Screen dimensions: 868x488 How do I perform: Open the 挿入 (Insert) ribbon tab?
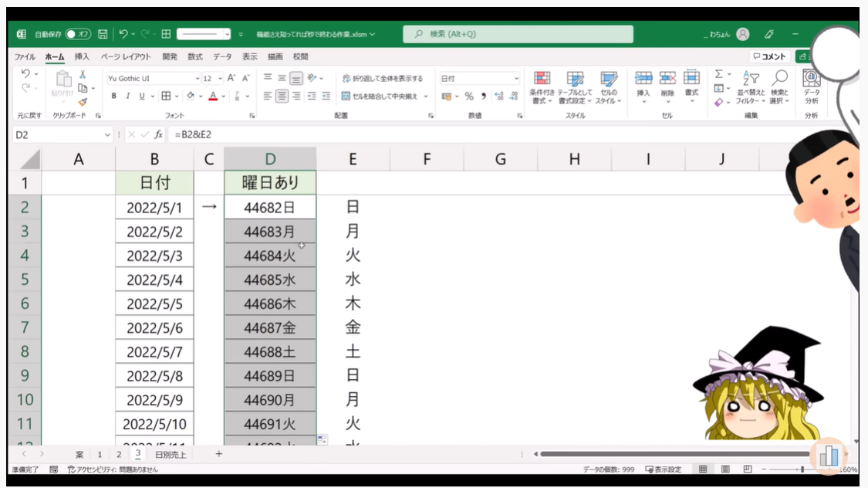[82, 57]
